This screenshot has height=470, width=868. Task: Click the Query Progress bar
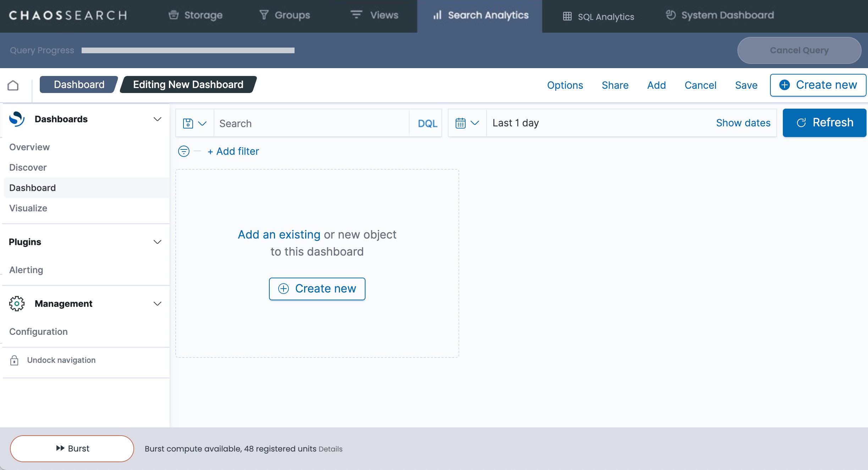(x=188, y=50)
